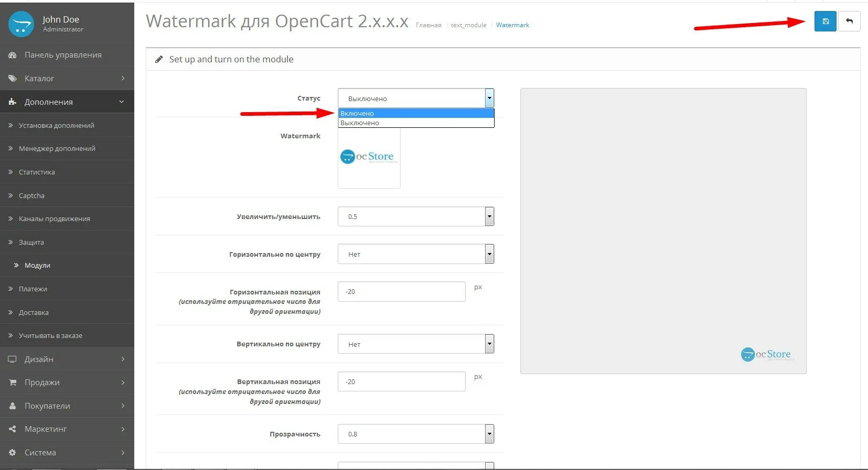
Task: Open Платежи submenu item
Action: (67, 289)
